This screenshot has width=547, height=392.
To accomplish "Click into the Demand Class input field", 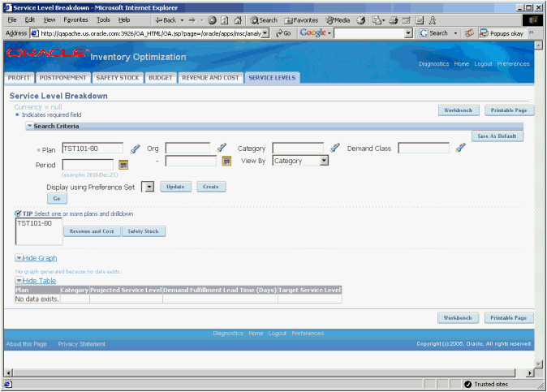I will tap(424, 148).
